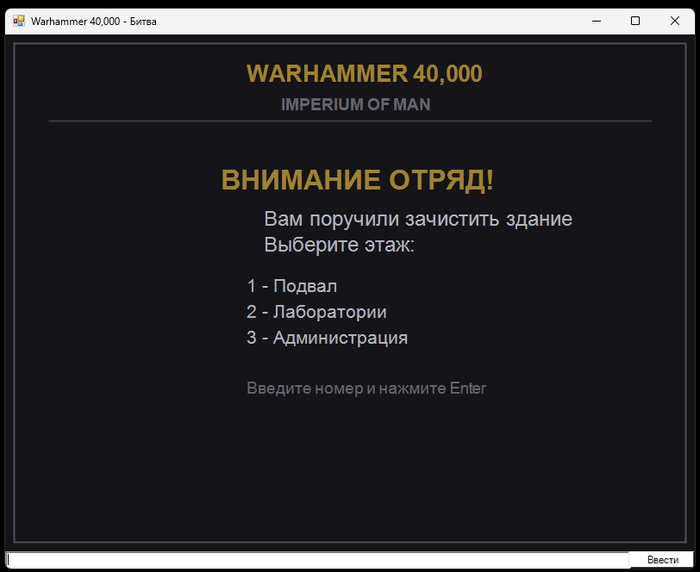700x572 pixels.
Task: Minimize the Warhammer 40,000 window
Action: tap(596, 21)
